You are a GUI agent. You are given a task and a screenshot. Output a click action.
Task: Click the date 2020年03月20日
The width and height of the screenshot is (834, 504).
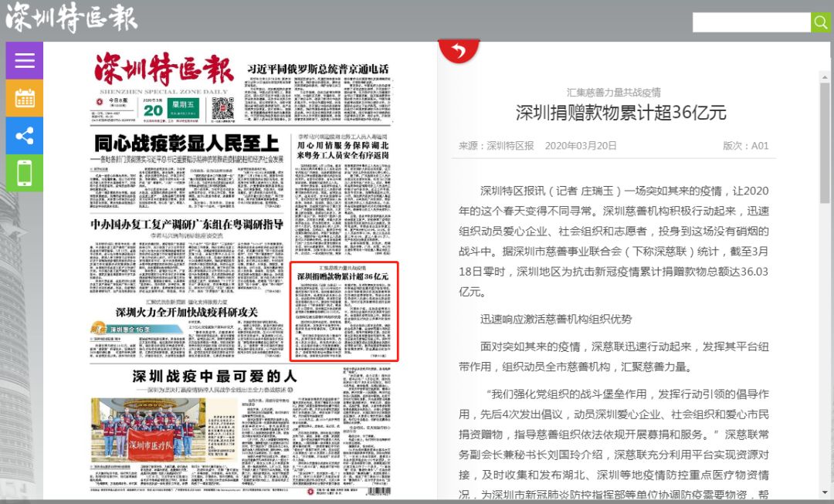click(581, 146)
